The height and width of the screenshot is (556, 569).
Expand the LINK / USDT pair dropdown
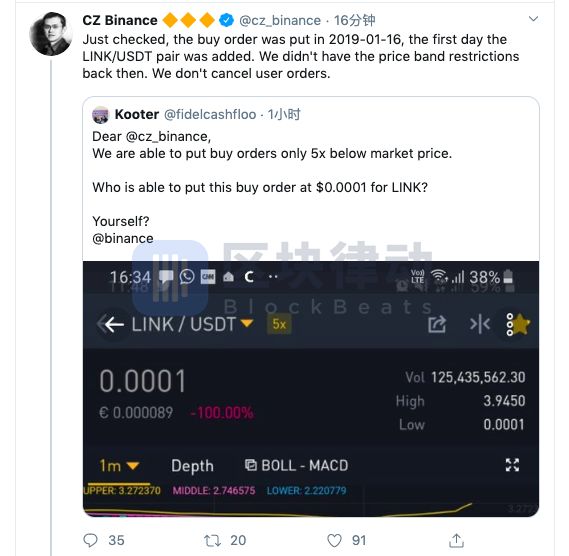pyautogui.click(x=247, y=322)
